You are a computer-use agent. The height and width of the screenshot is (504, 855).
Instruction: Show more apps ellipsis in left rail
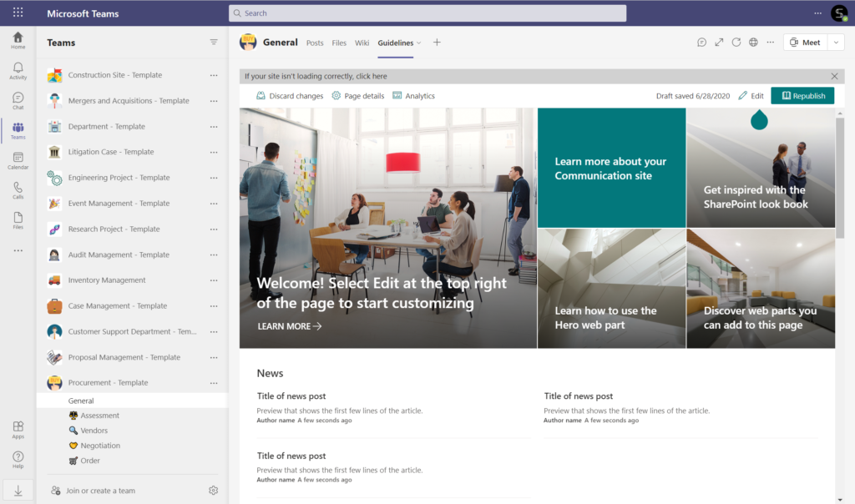coord(18,250)
